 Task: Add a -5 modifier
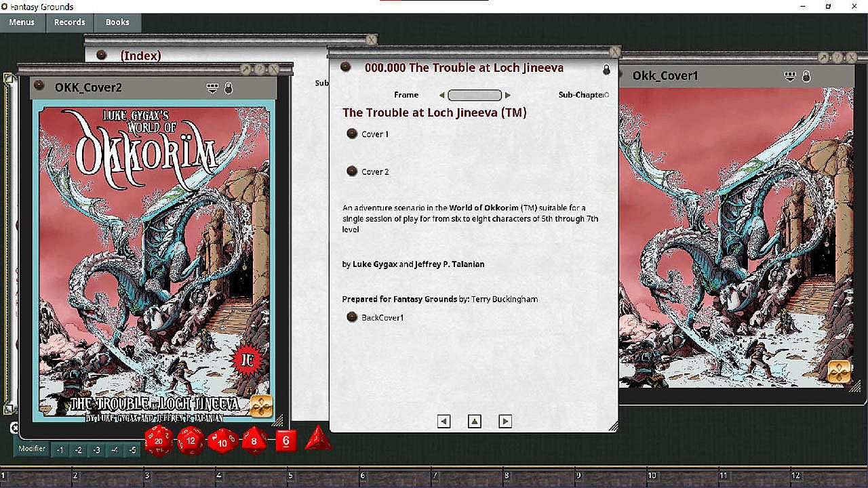coord(132,450)
